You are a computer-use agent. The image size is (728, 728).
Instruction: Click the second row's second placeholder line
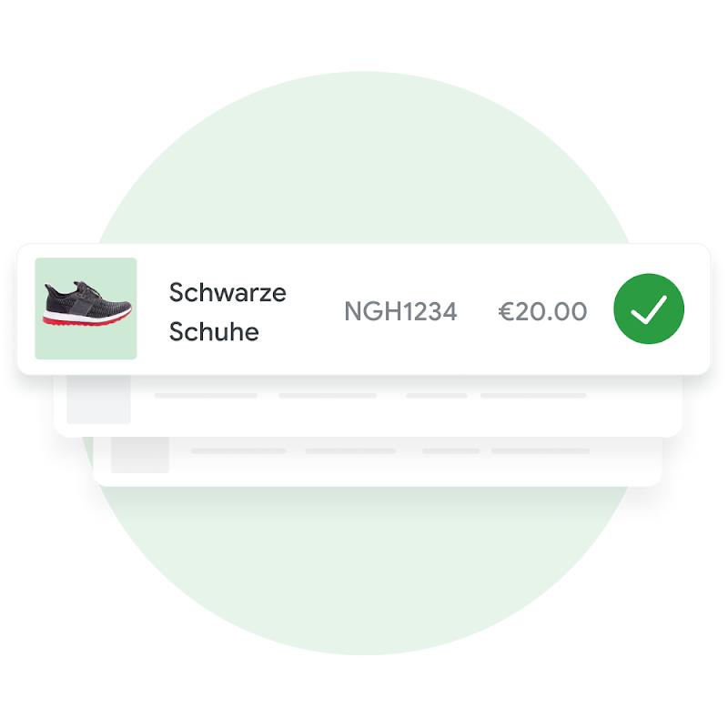[x=328, y=396]
